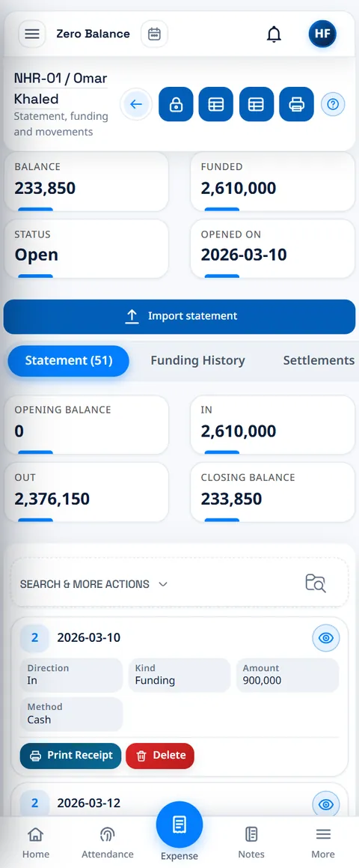Open More in bottom navigation
The width and height of the screenshot is (359, 868).
click(323, 843)
